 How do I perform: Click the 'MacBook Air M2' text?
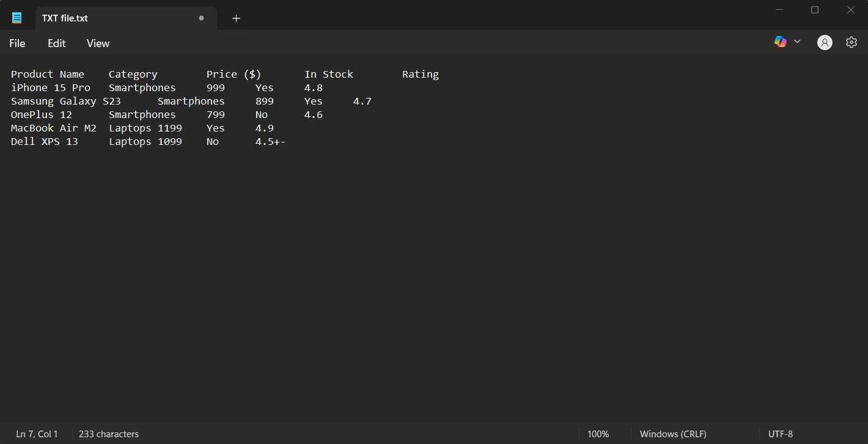pos(54,128)
